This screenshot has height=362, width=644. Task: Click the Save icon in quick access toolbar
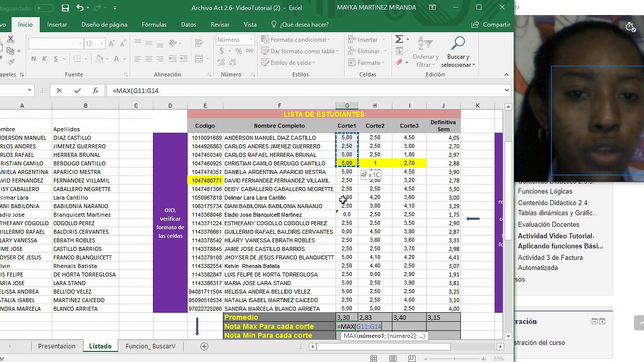click(65, 8)
